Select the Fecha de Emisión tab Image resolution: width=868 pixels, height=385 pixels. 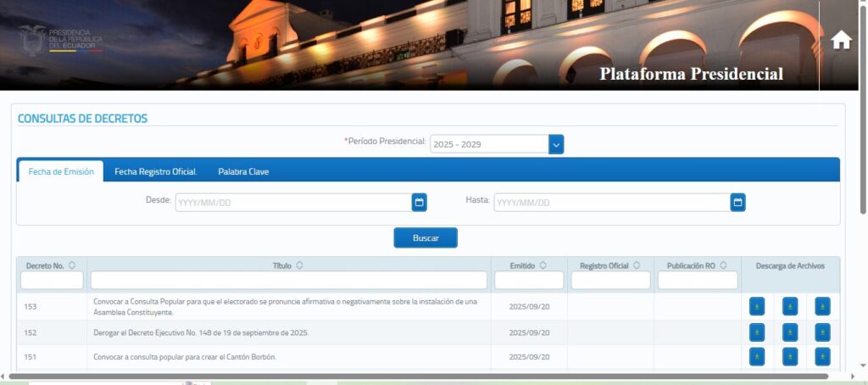click(61, 171)
